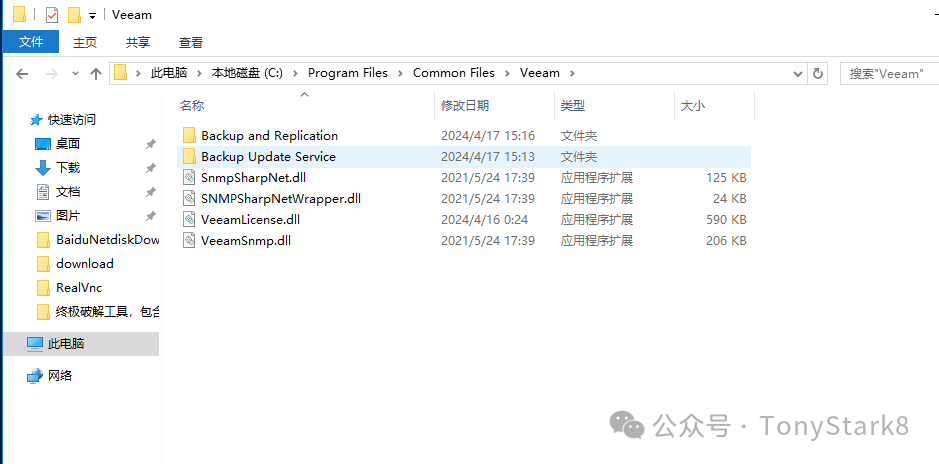Switch to the 查看 tab
This screenshot has height=464, width=939.
tap(191, 43)
